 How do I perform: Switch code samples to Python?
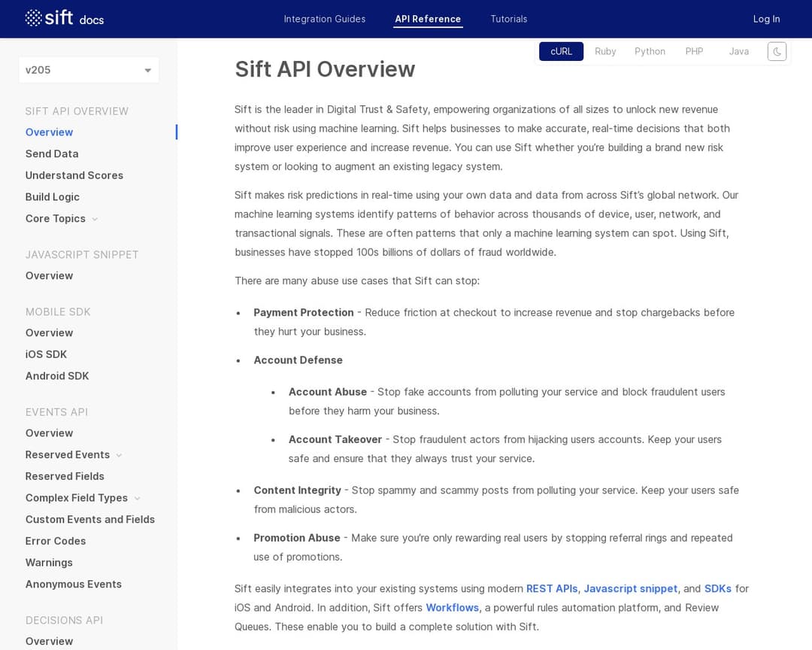pos(650,51)
